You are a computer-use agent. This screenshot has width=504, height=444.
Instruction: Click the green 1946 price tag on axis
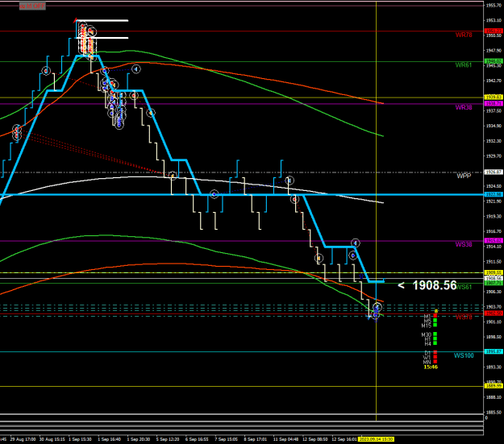[494, 61]
